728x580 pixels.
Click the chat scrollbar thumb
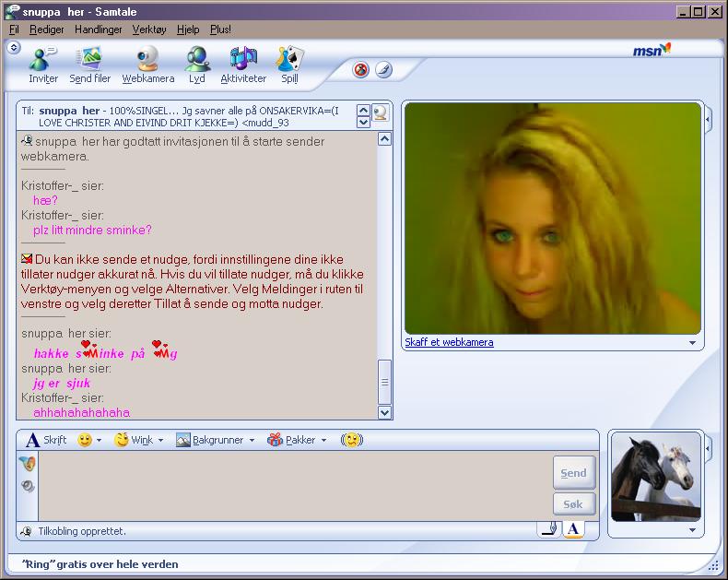(x=384, y=382)
